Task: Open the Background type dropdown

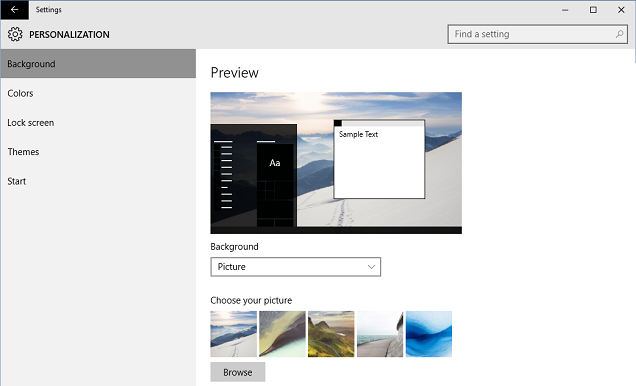Action: [295, 267]
